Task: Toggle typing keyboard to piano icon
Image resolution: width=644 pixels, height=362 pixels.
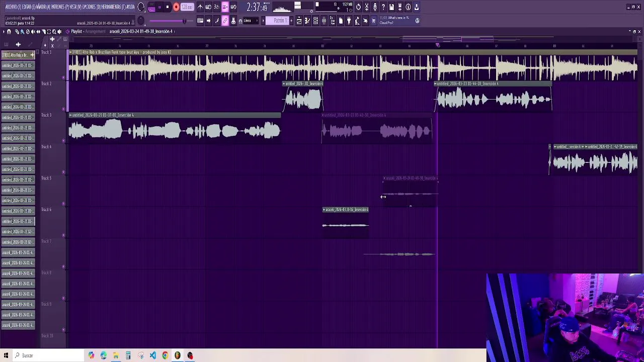Action: click(200, 21)
